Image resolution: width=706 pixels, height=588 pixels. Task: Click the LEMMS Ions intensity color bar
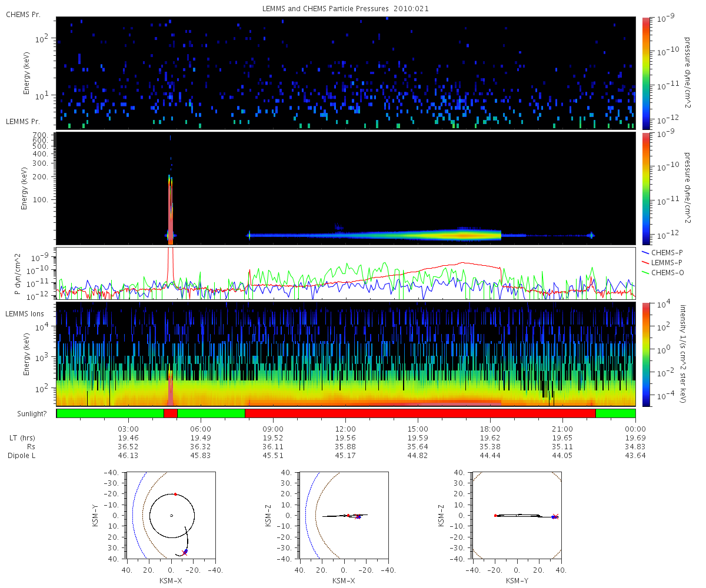tap(646, 355)
